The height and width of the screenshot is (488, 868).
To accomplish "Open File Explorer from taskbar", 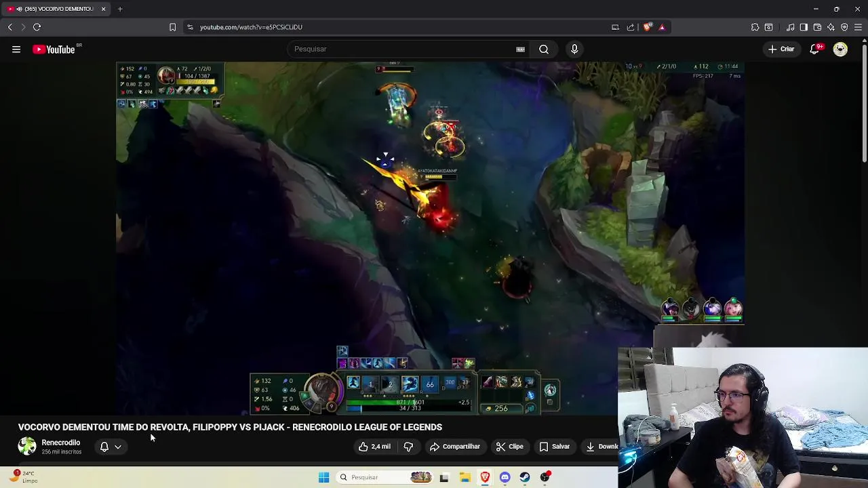I will tap(465, 477).
